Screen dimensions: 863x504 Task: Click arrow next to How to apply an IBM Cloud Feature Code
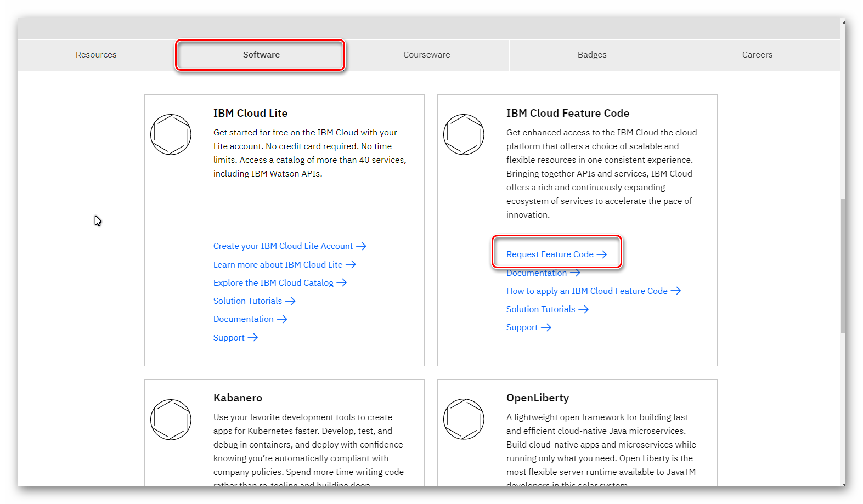point(676,291)
